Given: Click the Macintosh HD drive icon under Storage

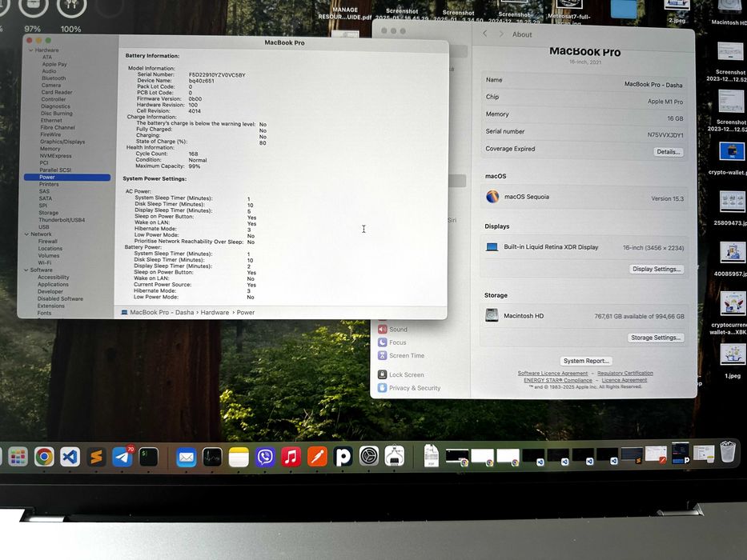Looking at the screenshot, I should click(x=492, y=315).
